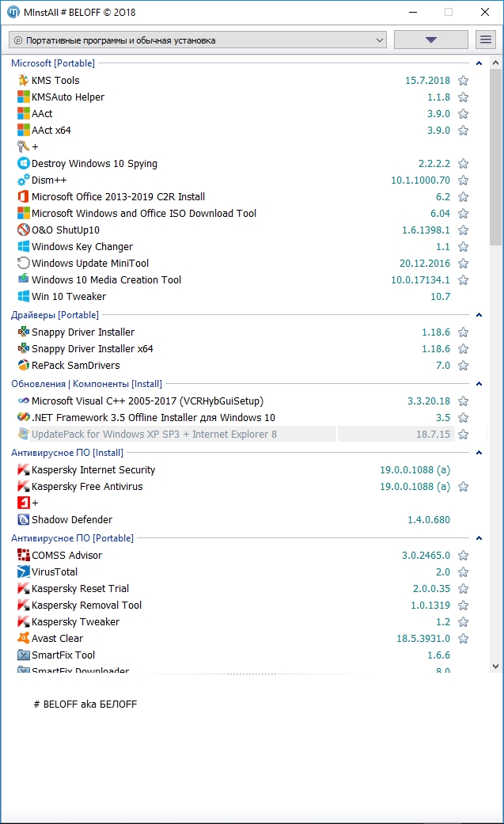Screen dimensions: 504x824
Task: Select the Kaspersky Reset Trial entry
Action: click(80, 589)
